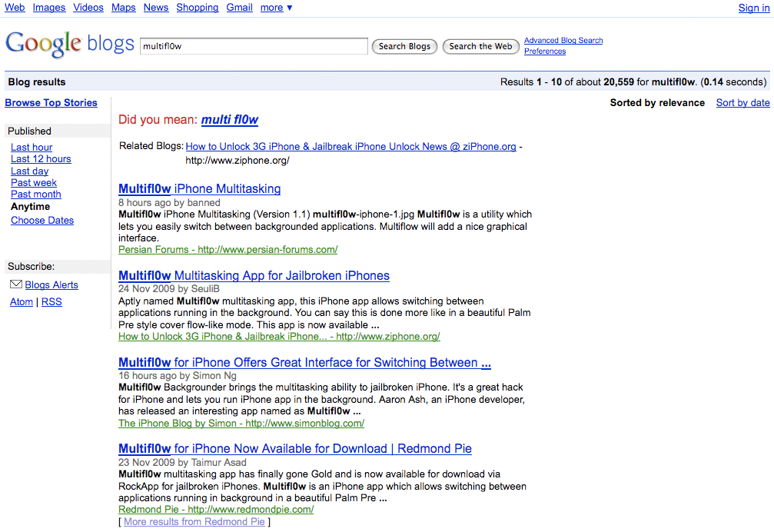This screenshot has height=532, width=774.
Task: Click the Search the Web button
Action: (481, 46)
